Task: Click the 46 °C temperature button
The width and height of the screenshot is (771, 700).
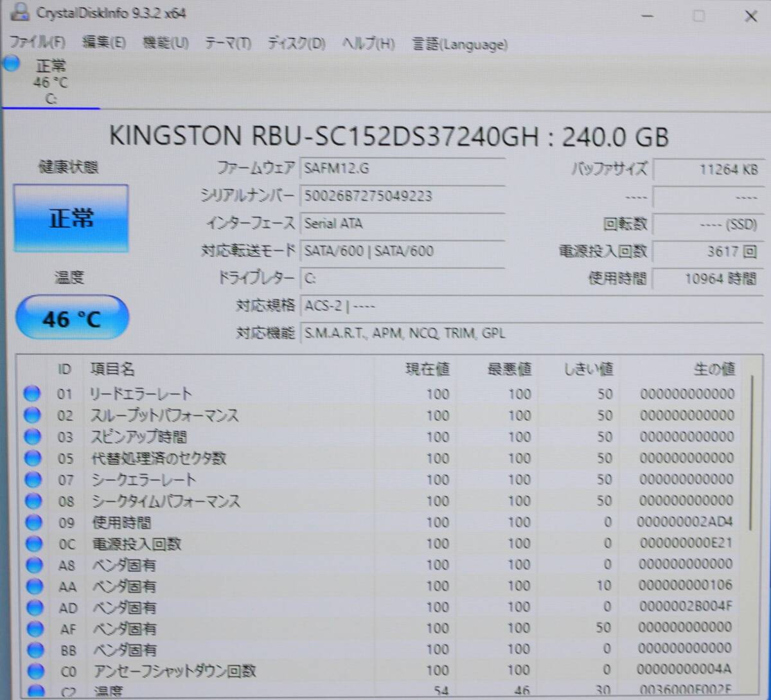Action: (72, 318)
